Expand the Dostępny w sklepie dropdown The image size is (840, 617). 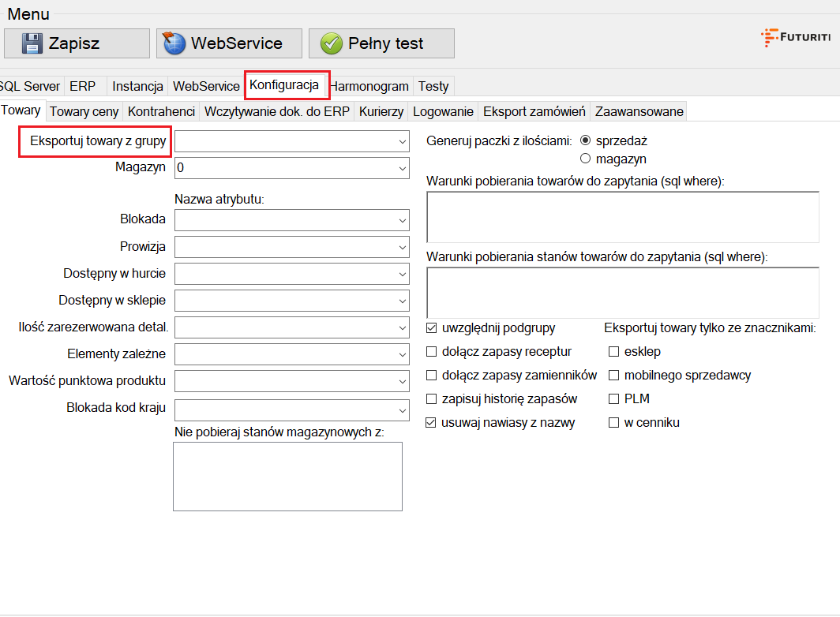click(402, 301)
